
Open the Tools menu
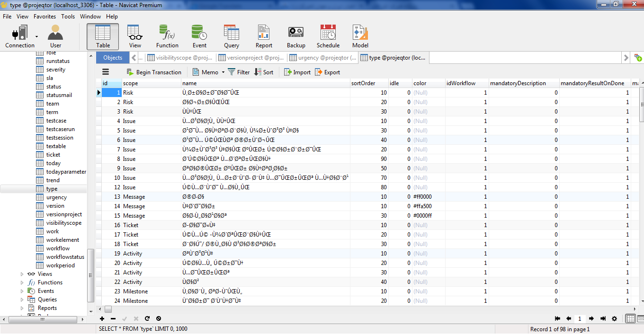pos(68,17)
